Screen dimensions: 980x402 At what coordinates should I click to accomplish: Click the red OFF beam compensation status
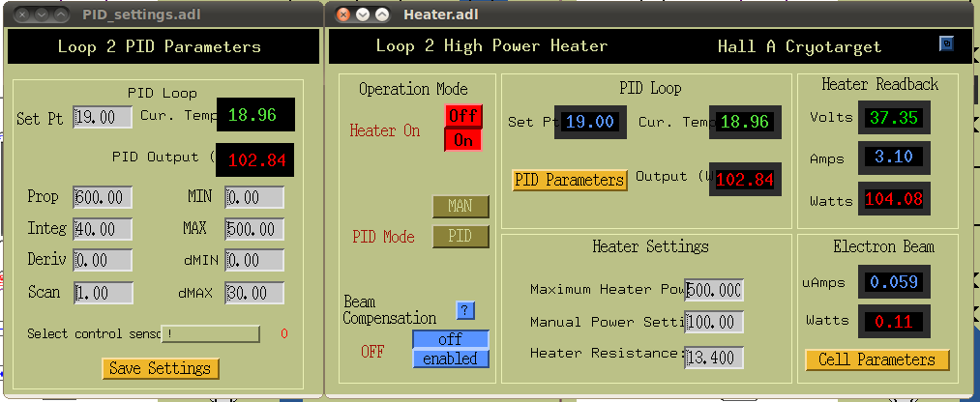[372, 352]
